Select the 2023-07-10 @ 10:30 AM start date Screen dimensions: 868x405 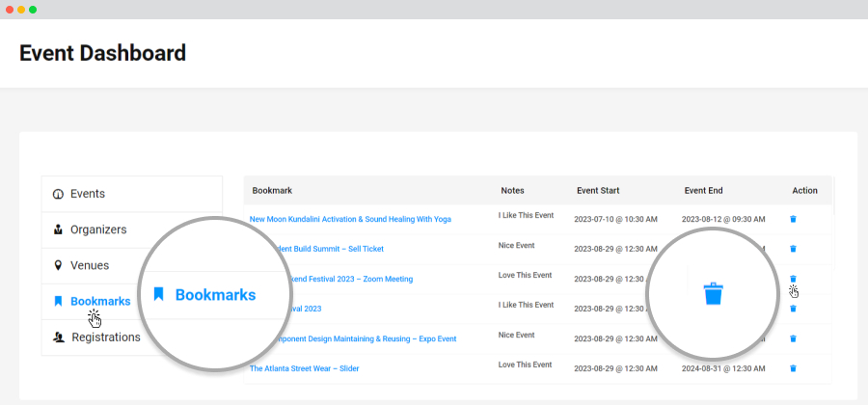615,220
